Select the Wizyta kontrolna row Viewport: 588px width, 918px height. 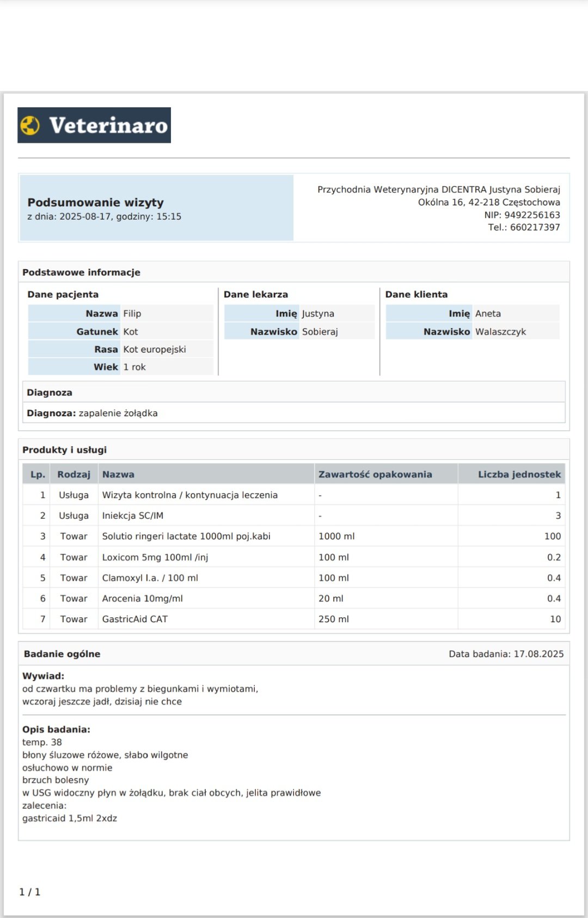point(294,495)
